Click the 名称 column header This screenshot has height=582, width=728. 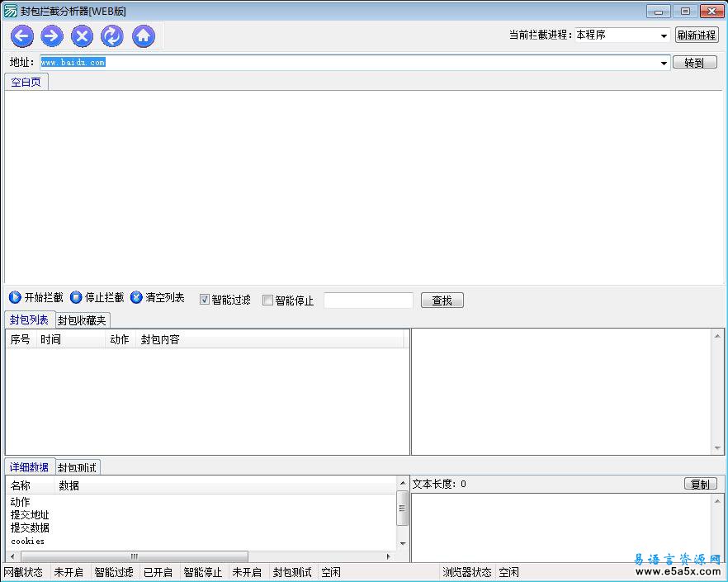[31, 486]
